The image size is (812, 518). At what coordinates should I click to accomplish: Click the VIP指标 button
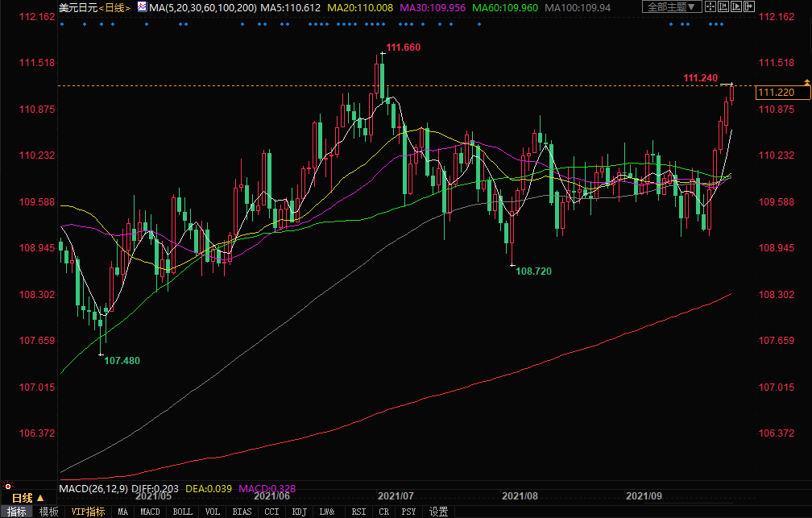[88, 512]
